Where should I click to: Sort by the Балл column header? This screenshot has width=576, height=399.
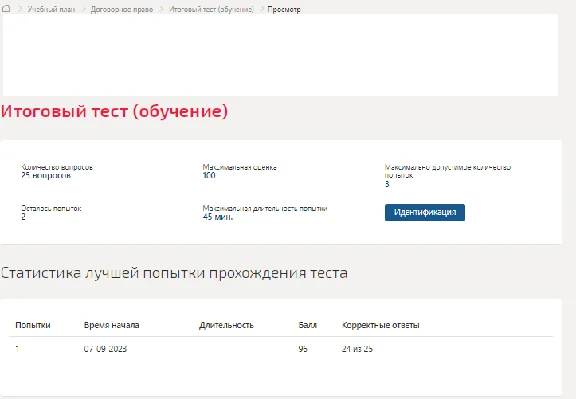coord(307,325)
